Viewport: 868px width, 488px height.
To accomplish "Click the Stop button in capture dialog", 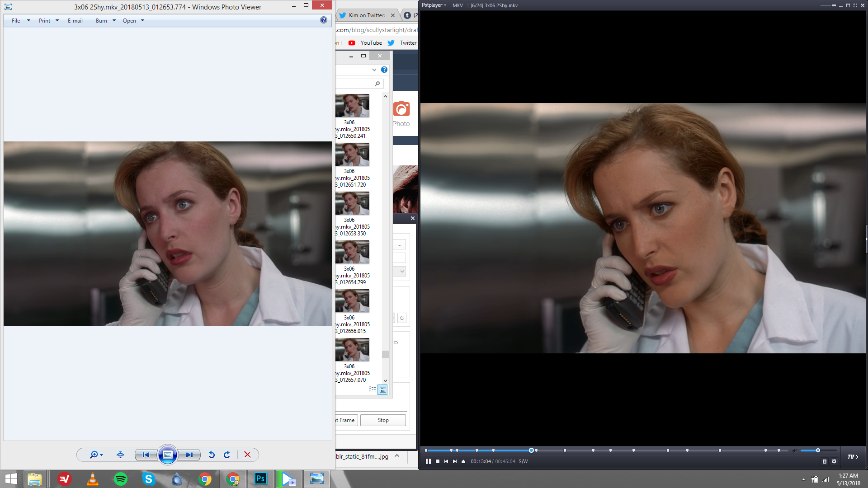I will coord(383,420).
